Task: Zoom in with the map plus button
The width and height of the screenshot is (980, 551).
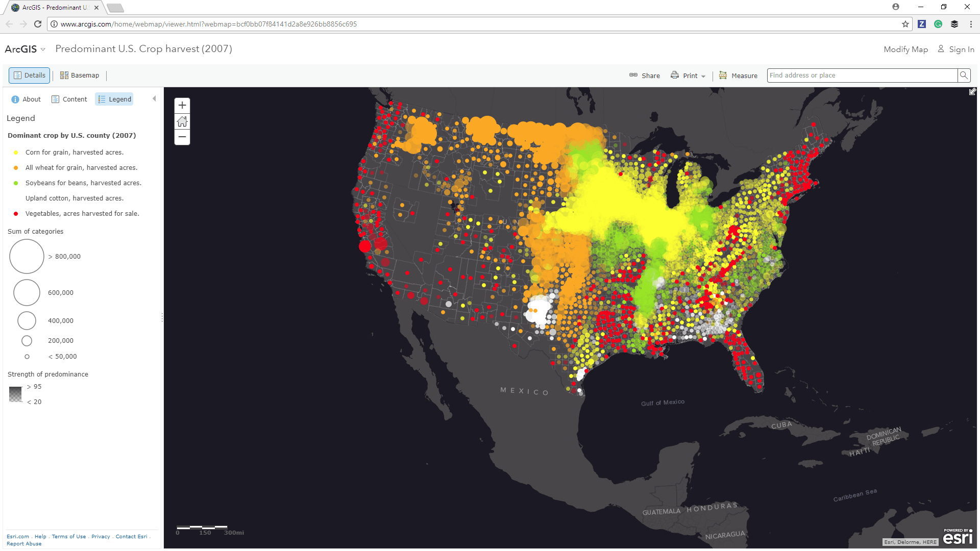Action: coord(182,106)
